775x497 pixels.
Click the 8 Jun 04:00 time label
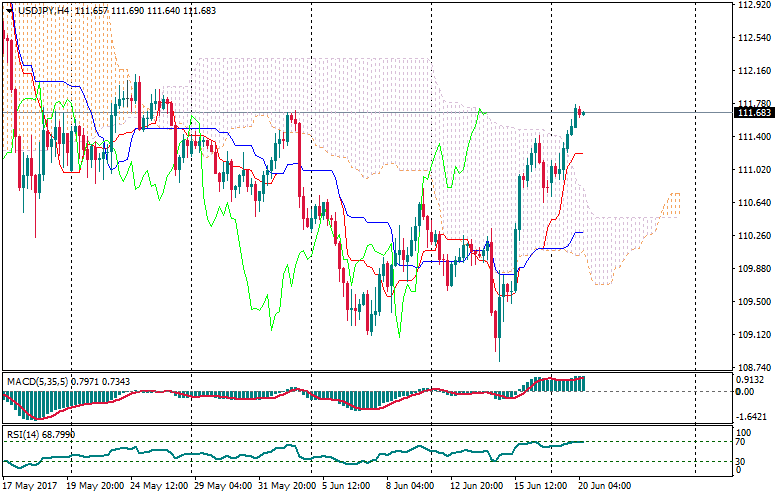click(412, 486)
